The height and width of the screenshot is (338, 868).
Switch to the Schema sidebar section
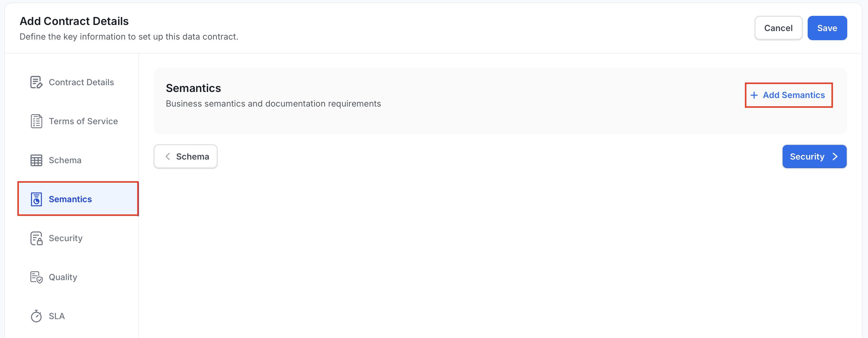pyautogui.click(x=78, y=160)
